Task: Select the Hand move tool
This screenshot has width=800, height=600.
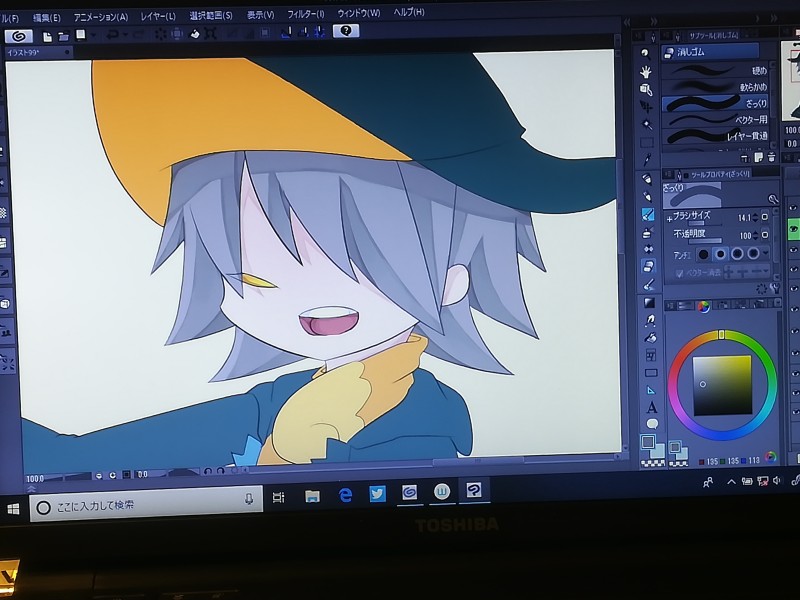Action: click(646, 71)
